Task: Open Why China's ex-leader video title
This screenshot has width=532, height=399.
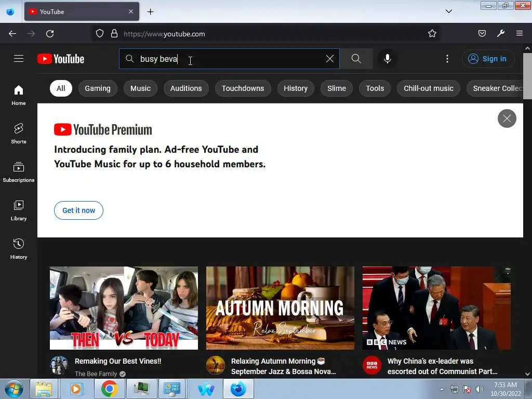Action: point(443,366)
